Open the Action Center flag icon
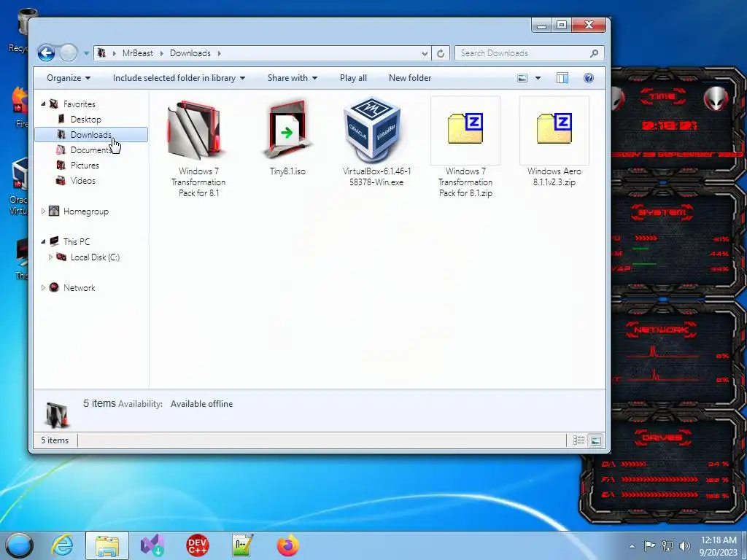747x560 pixels. tap(649, 546)
